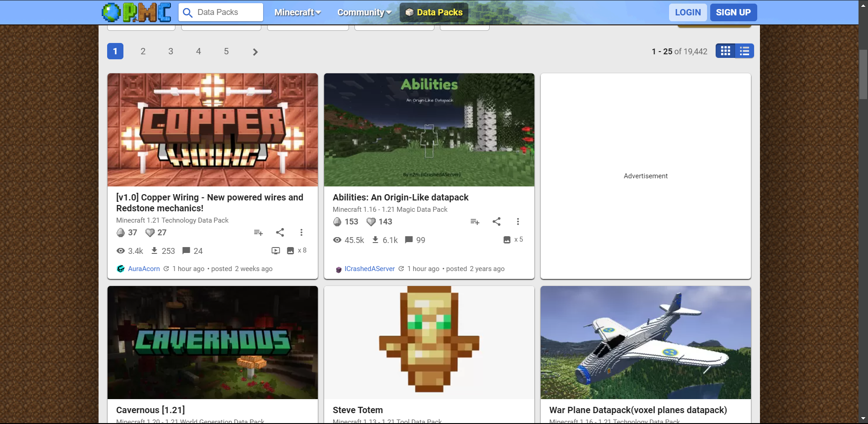Open the Data Packs tab
The height and width of the screenshot is (424, 868).
[x=434, y=12]
